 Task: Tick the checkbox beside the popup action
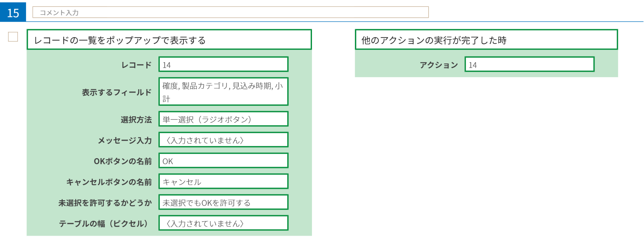[x=13, y=37]
